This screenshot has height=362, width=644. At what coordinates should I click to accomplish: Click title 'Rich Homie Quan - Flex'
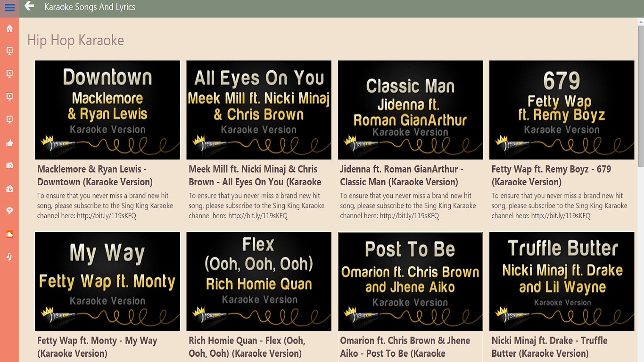247,347
